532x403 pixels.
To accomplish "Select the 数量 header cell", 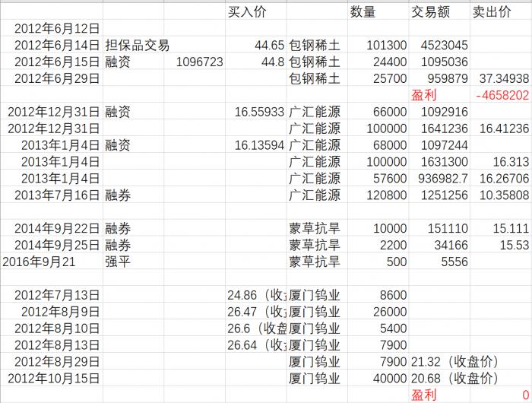I will [x=378, y=11].
